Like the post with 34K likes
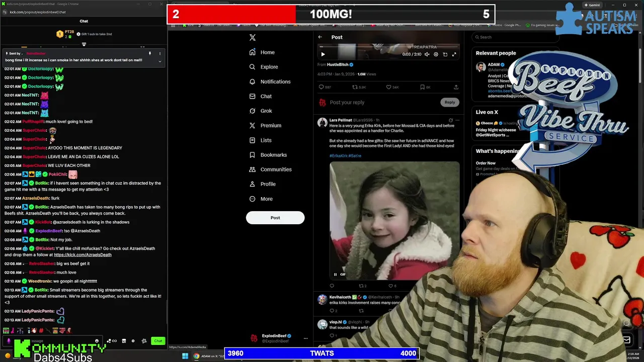Viewport: 644px width, 362px height. point(388,87)
